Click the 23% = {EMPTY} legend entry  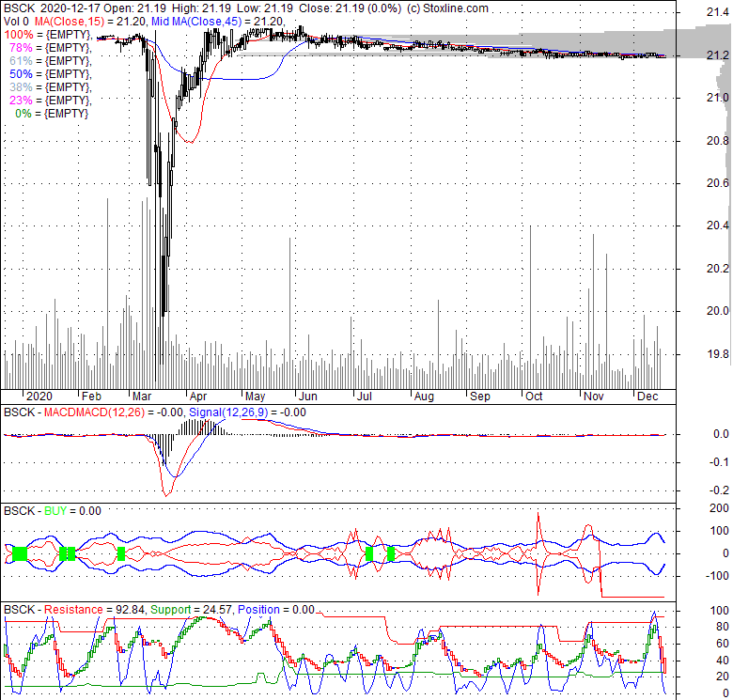point(50,100)
